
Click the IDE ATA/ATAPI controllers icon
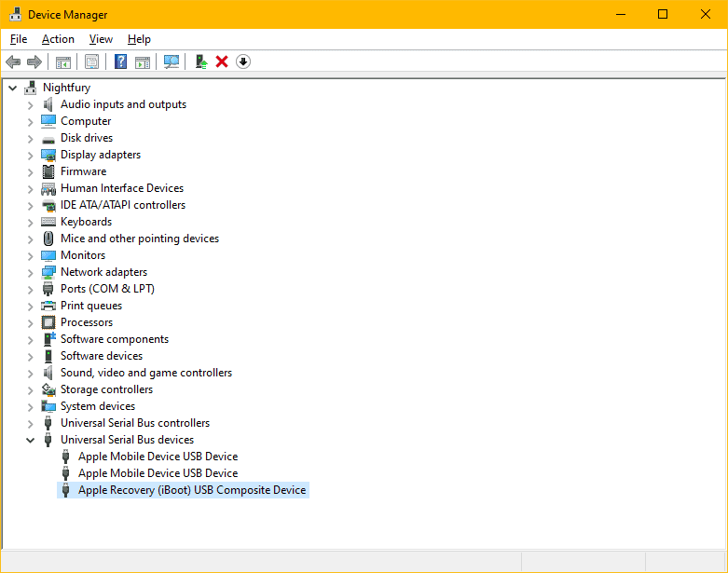(48, 205)
